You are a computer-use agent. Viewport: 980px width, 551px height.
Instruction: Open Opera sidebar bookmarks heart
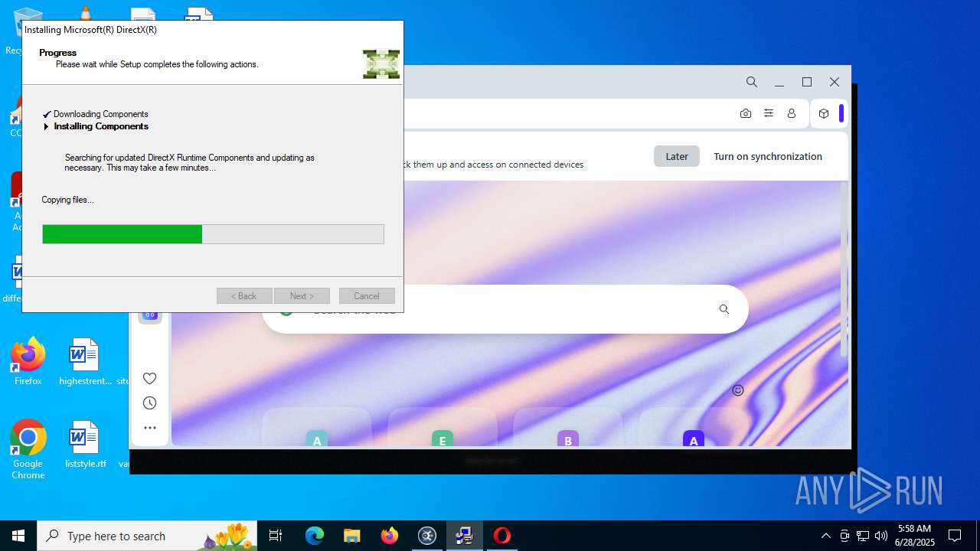149,378
